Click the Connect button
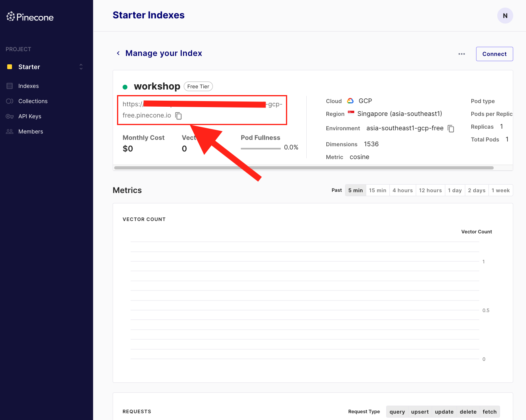 (494, 54)
